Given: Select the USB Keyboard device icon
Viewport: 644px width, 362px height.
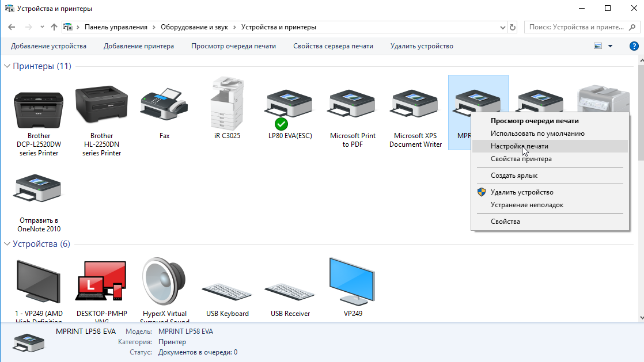Looking at the screenshot, I should pyautogui.click(x=227, y=292).
